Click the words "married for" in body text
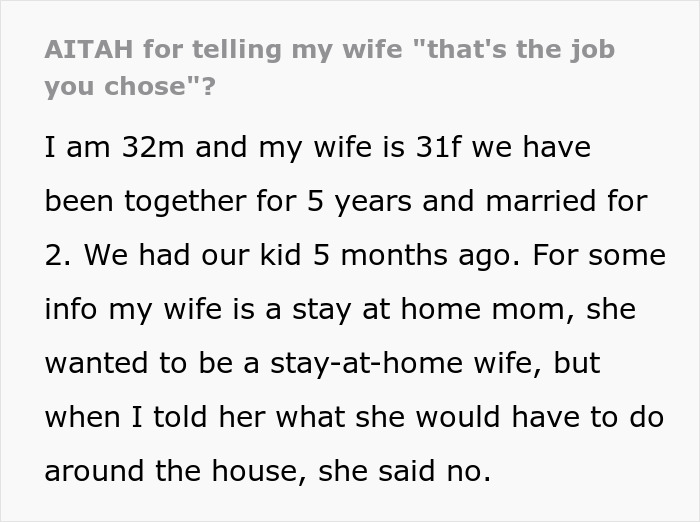Screen dimensions: 700x522 pos(564,201)
